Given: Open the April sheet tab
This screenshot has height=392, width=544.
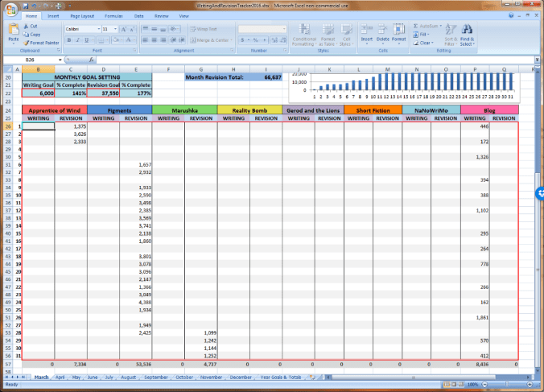Looking at the screenshot, I should [60, 377].
